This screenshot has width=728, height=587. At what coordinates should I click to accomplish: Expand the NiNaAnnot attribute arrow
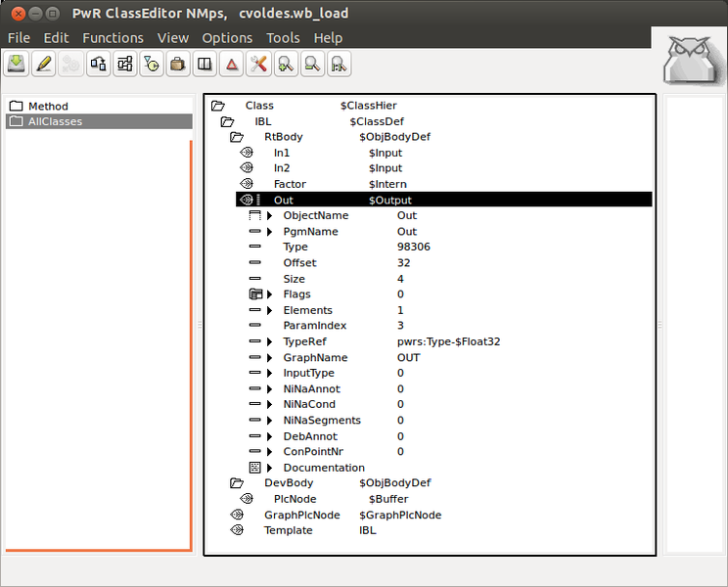click(x=270, y=388)
